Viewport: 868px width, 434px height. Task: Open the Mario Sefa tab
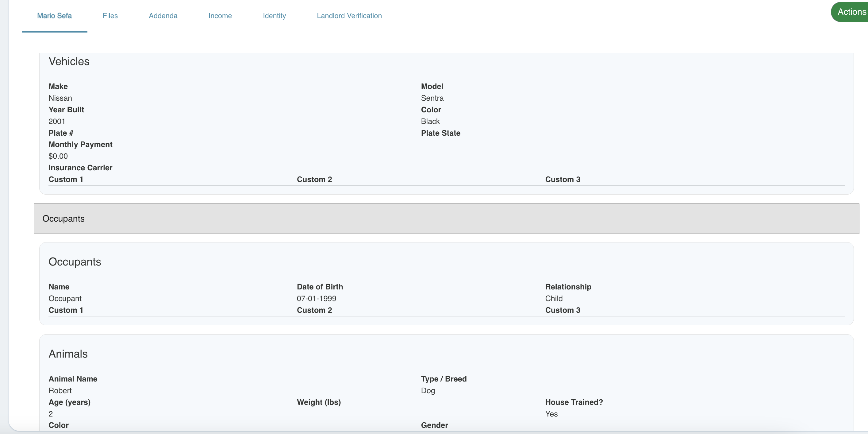[54, 16]
